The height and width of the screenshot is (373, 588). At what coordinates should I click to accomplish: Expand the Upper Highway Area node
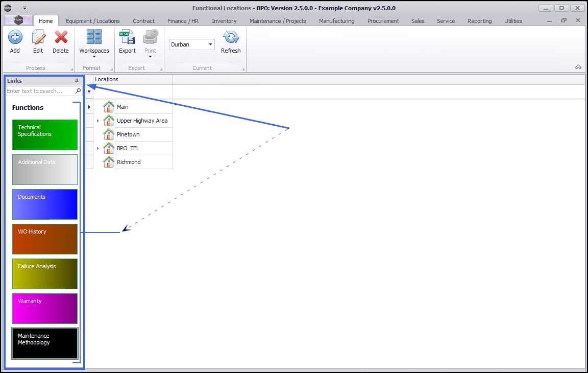(98, 121)
